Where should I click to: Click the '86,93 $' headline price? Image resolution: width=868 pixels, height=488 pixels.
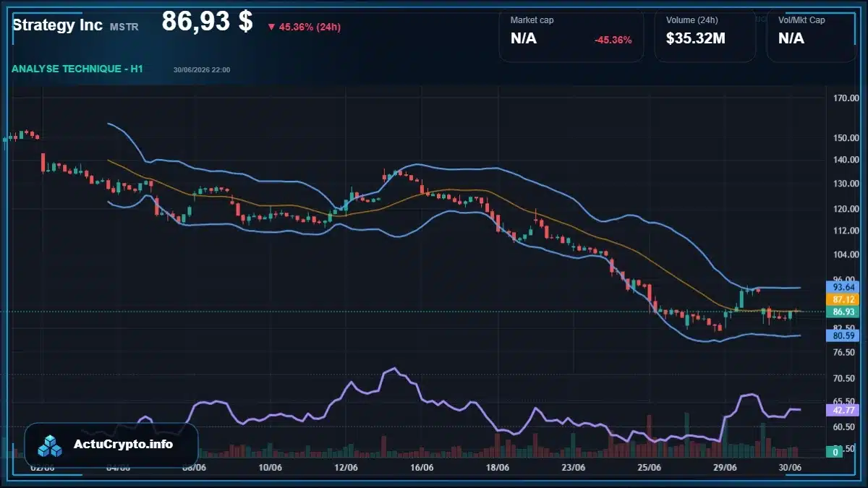[207, 22]
